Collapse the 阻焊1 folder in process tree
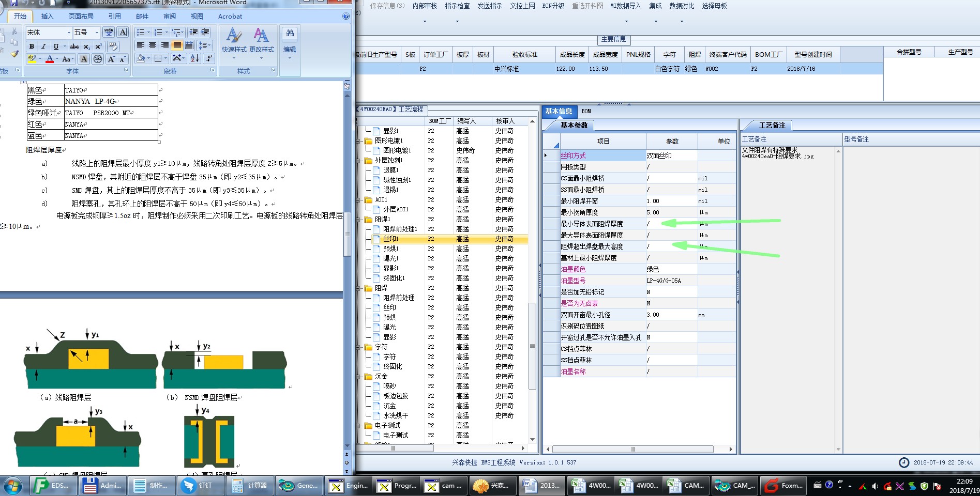 coord(359,219)
